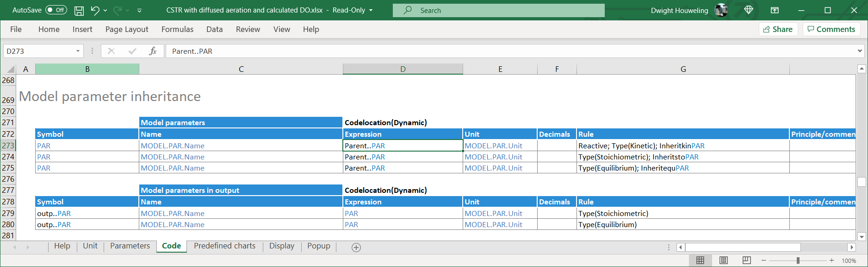Click the Normal view grid icon

(x=701, y=261)
